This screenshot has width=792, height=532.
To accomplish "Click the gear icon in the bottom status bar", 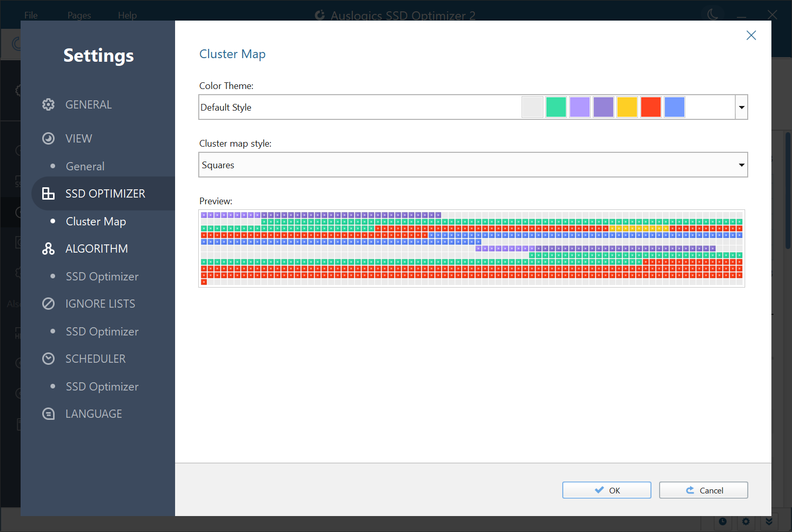I will (x=746, y=522).
